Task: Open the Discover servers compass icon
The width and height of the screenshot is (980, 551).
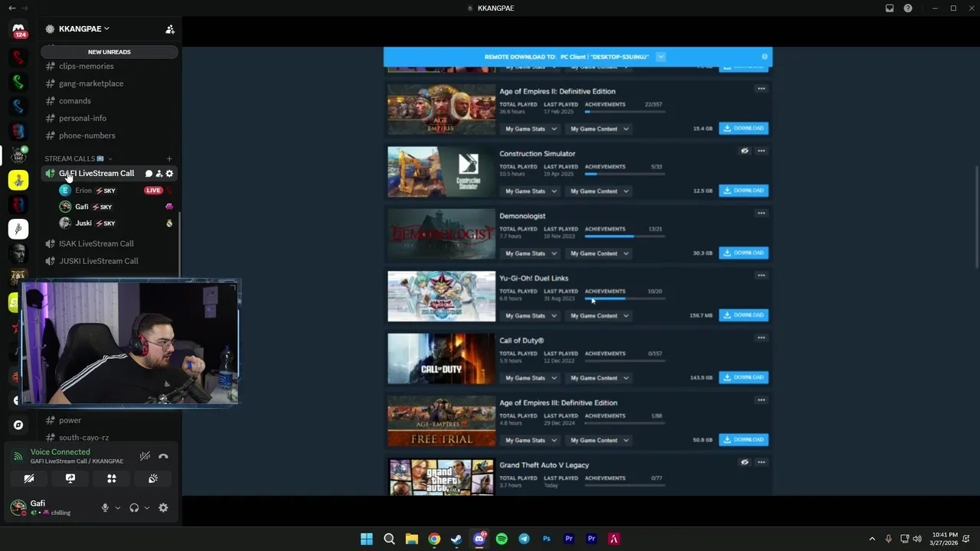Action: click(18, 425)
